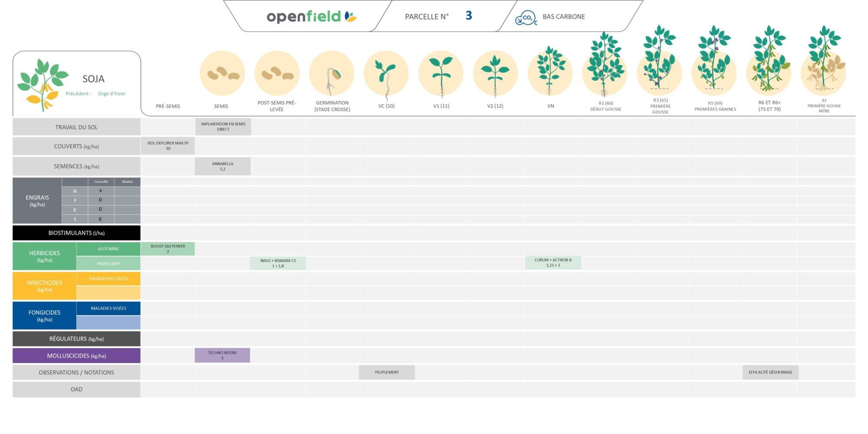Select the Peuplement observation cell

coord(387,372)
